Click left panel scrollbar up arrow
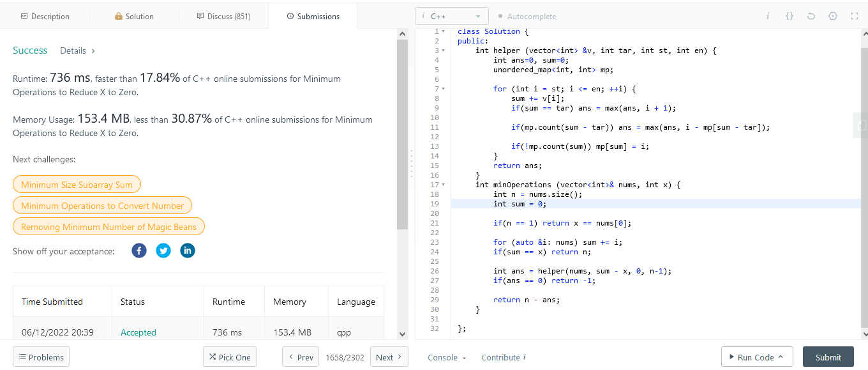The height and width of the screenshot is (370, 868). [402, 33]
